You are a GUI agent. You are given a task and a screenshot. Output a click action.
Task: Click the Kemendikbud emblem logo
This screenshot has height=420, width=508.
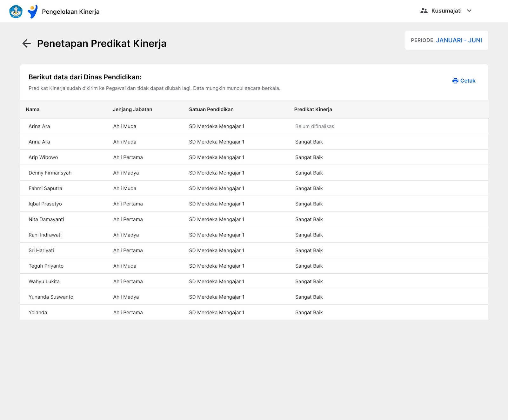[16, 11]
